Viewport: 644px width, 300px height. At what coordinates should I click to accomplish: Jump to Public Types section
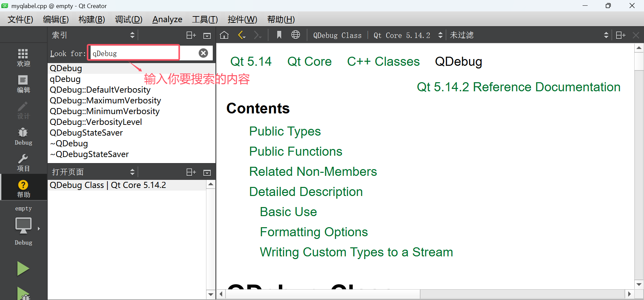coord(285,131)
